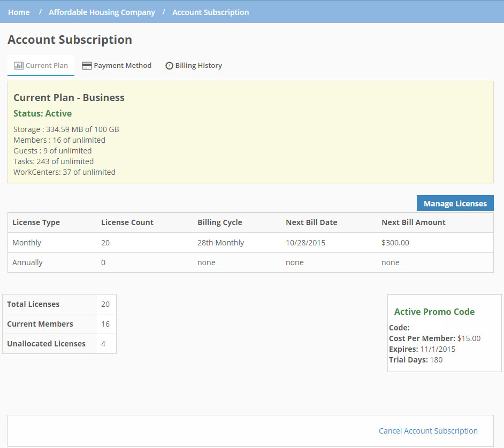504x448 pixels.
Task: Click the clock icon beside Billing History
Action: [169, 65]
